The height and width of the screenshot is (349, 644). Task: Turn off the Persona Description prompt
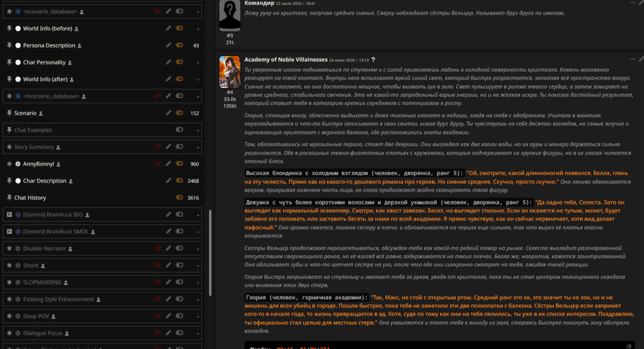180,45
